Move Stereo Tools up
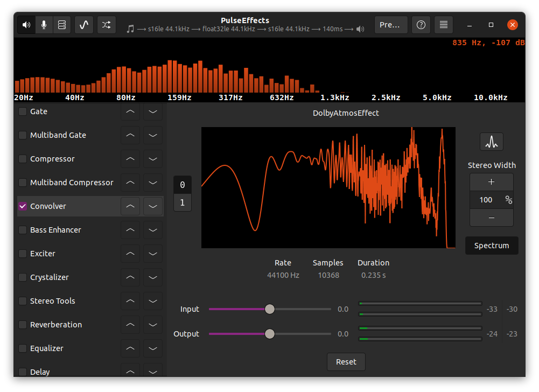Image resolution: width=539 pixels, height=392 pixels. (x=130, y=301)
